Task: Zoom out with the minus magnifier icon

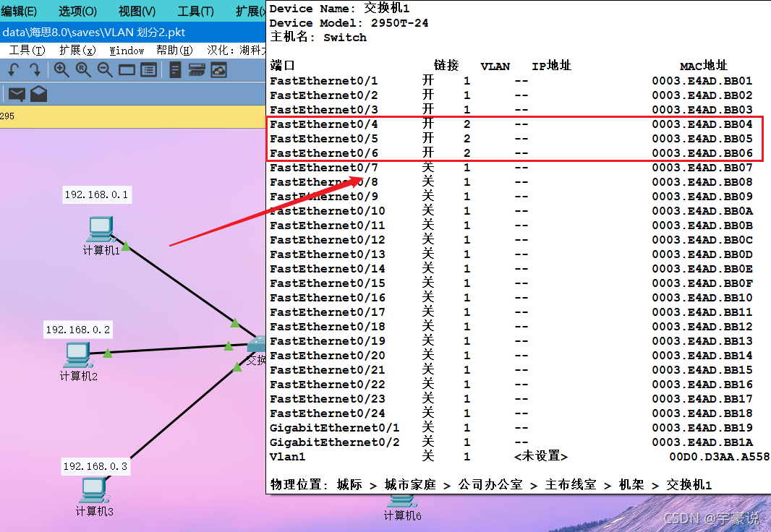Action: [x=105, y=70]
